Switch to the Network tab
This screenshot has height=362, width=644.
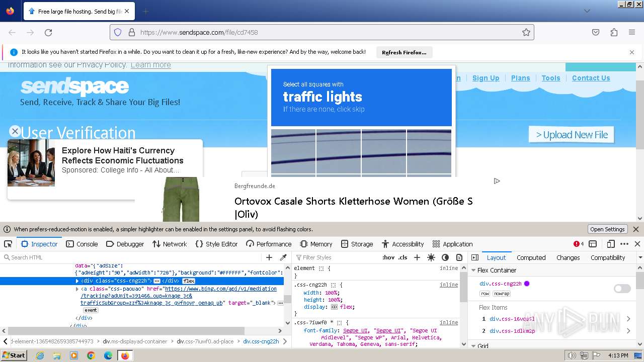[x=169, y=244]
